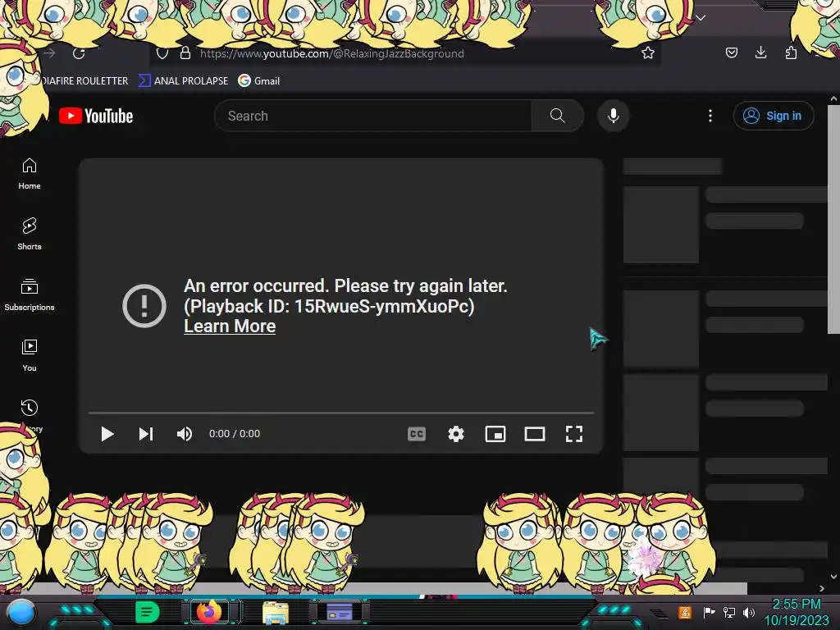This screenshot has width=840, height=630.
Task: Click the address bar URL
Action: click(331, 53)
